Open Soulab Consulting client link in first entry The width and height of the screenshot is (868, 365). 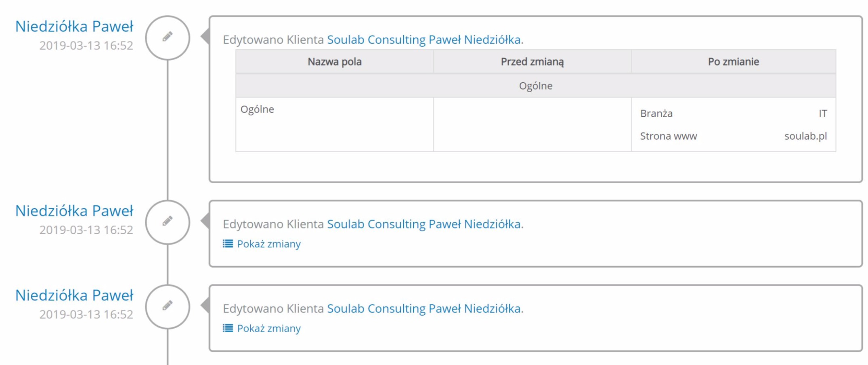point(424,40)
